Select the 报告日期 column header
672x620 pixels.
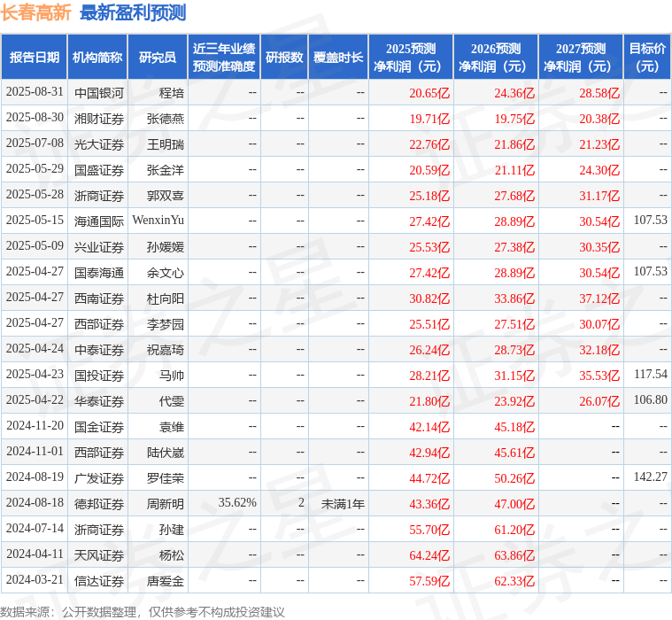click(x=35, y=58)
